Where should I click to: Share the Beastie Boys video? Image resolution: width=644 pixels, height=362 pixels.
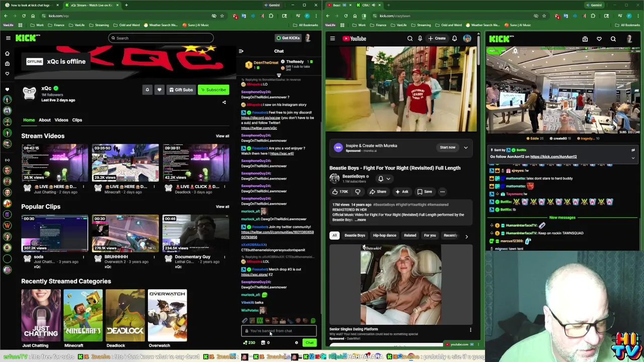coord(378,192)
